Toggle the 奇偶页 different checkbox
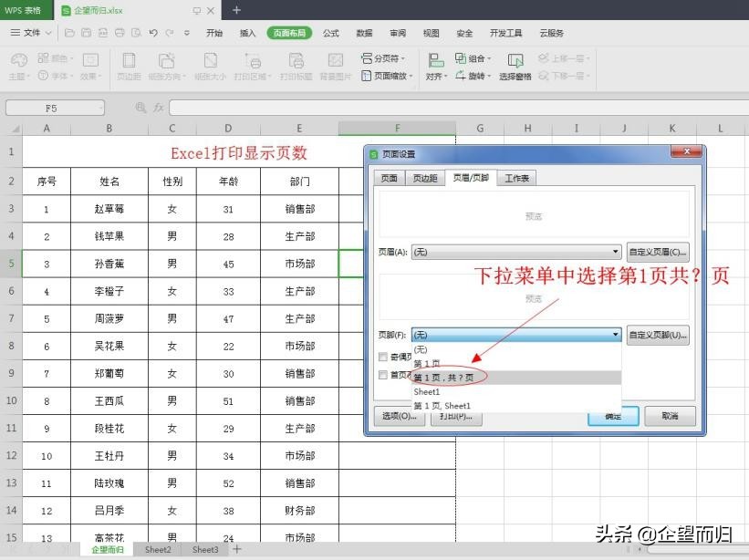749x560 pixels. 382,357
